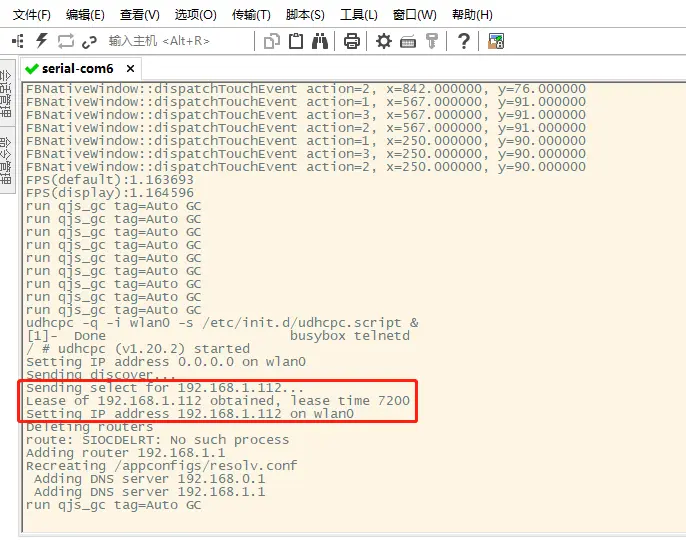
Task: Click the host input field
Action: pos(175,41)
